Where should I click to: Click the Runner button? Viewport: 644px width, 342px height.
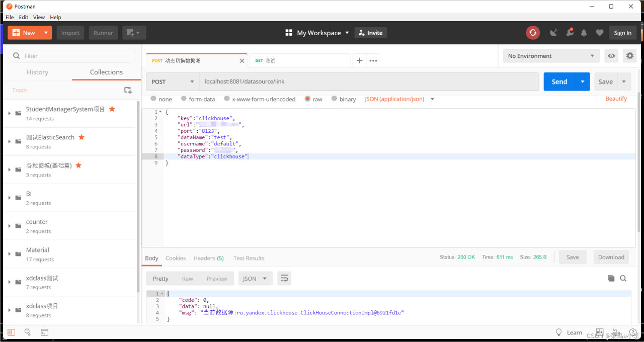coord(103,33)
